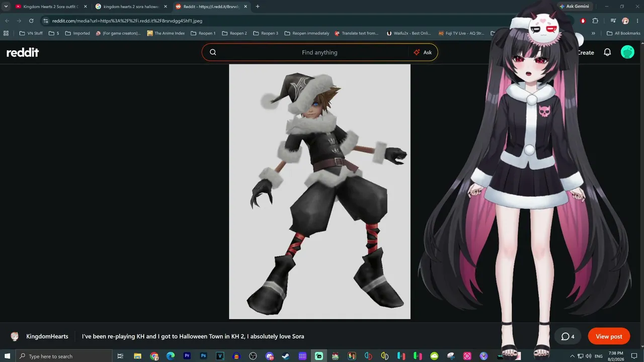Close the Google search tab
Image resolution: width=644 pixels, height=362 pixels.
pos(165,7)
